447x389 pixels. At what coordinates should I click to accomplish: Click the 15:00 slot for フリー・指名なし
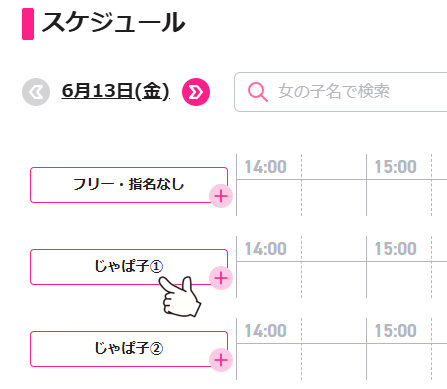(399, 198)
